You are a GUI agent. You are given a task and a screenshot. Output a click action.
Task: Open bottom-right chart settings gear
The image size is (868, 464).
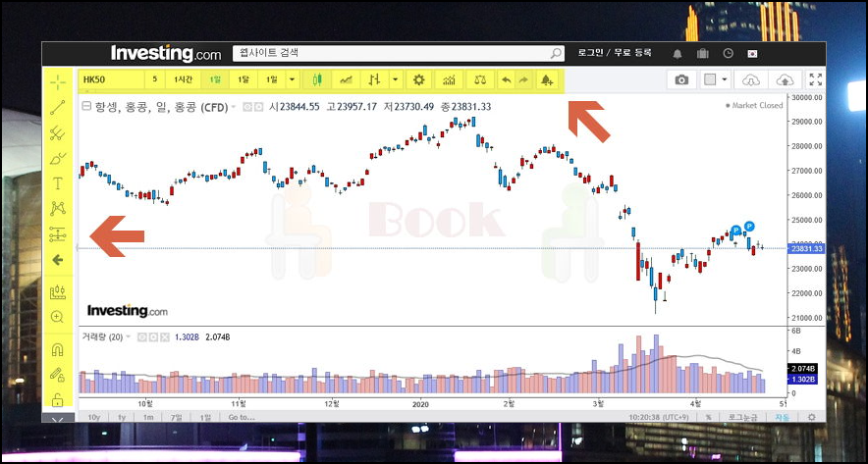(x=811, y=417)
